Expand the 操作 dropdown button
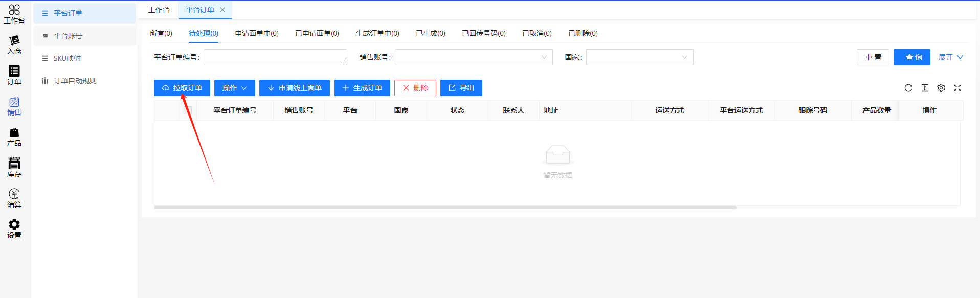The height and width of the screenshot is (298, 980). tap(234, 88)
